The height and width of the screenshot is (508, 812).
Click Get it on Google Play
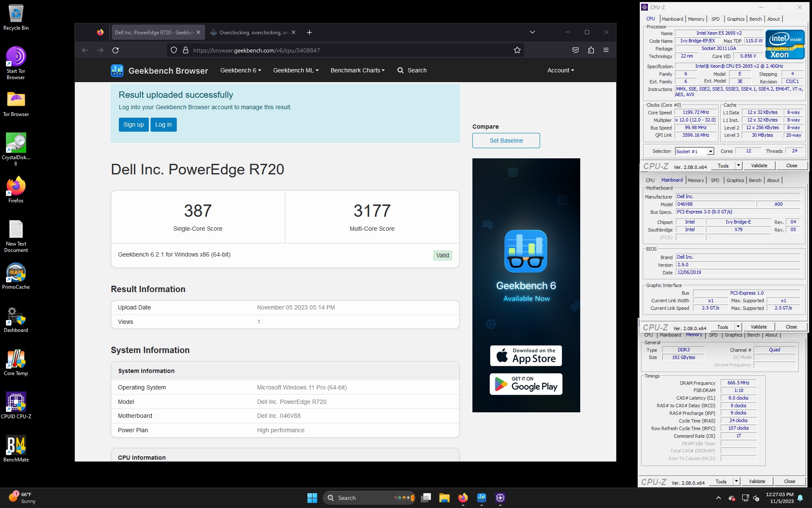[526, 384]
